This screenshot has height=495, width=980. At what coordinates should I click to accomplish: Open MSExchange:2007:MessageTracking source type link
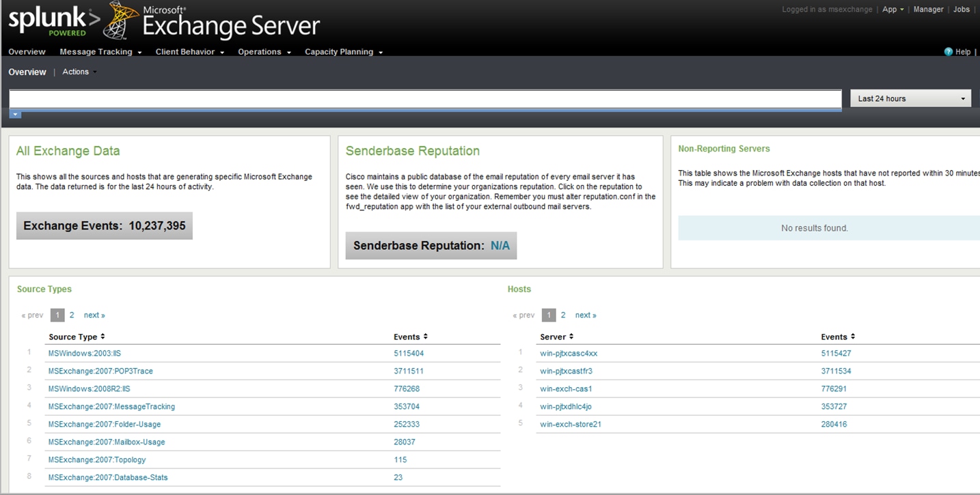111,406
